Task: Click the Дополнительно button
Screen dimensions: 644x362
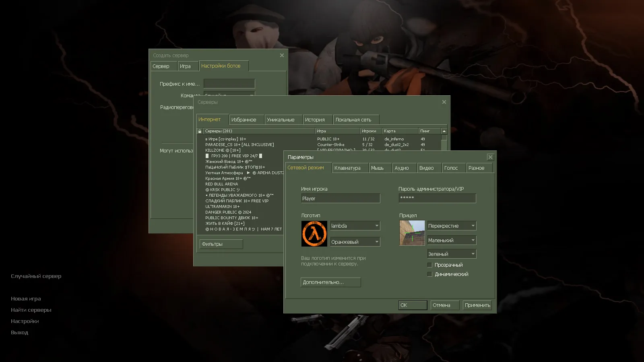Action: pos(330,282)
